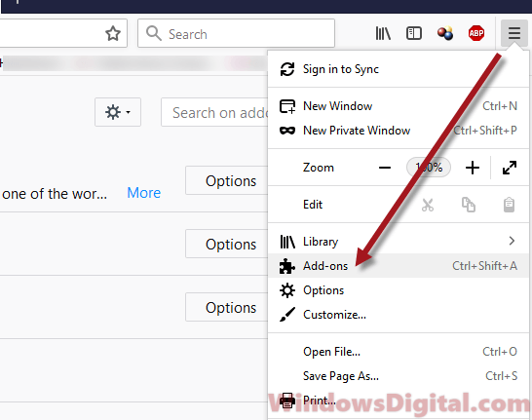Choose Print… from the menu
Image resolution: width=532 pixels, height=420 pixels.
399,401
